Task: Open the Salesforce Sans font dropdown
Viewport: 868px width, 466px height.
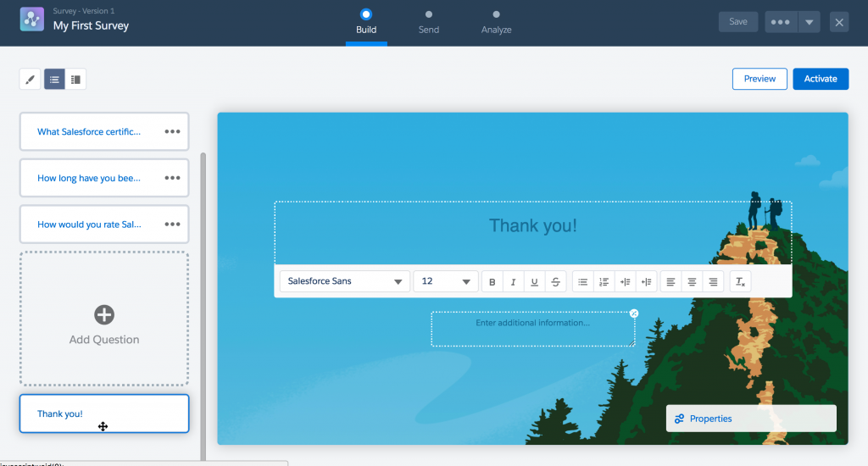Action: coord(344,281)
